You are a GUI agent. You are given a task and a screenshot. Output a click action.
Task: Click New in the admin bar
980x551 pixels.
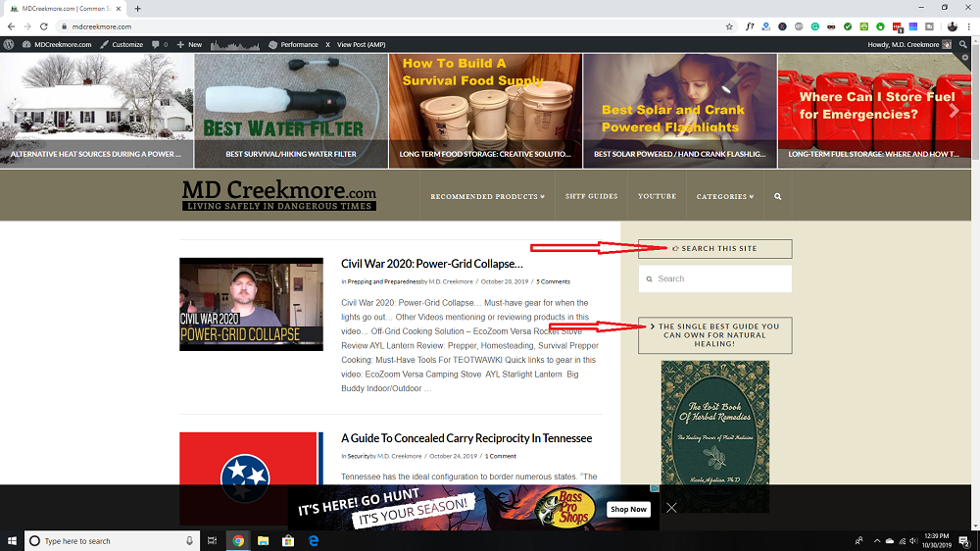coord(189,44)
